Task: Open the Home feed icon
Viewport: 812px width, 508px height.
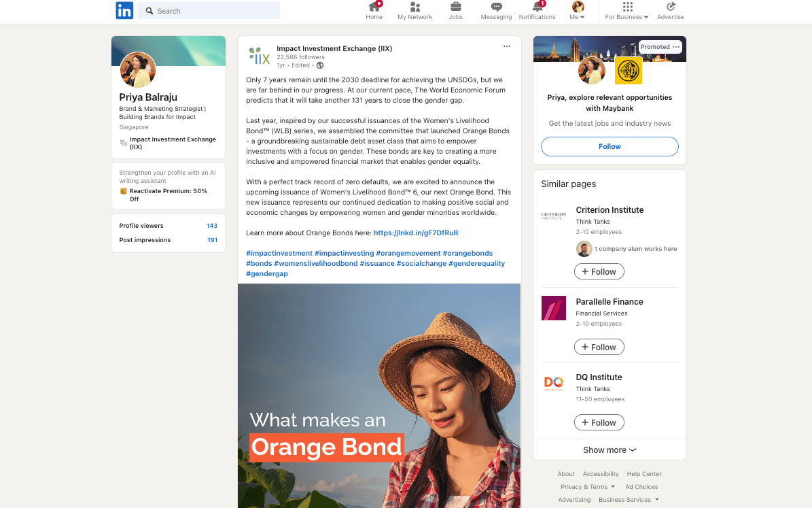Action: click(374, 7)
